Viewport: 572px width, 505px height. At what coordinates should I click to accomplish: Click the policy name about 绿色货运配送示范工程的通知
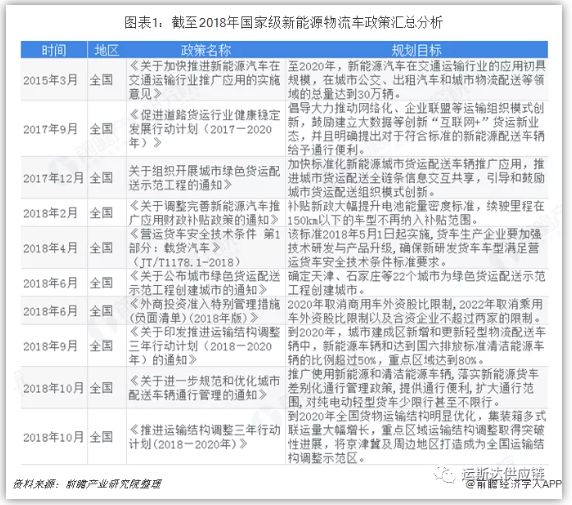[204, 178]
